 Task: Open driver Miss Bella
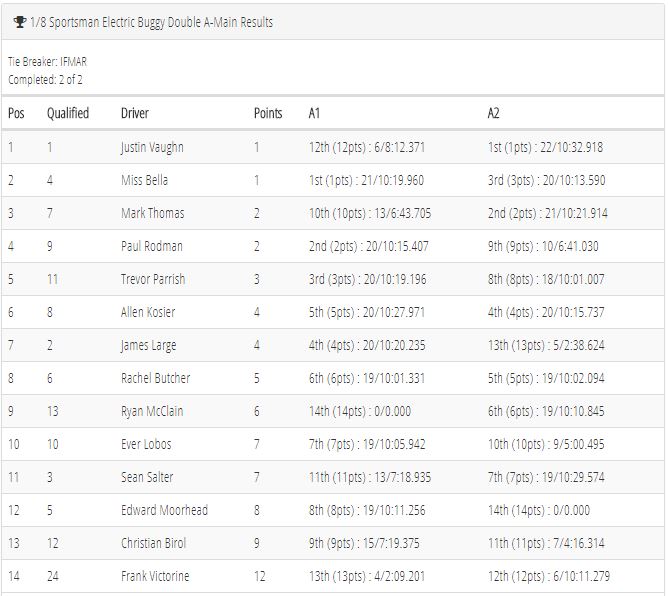[x=145, y=180]
